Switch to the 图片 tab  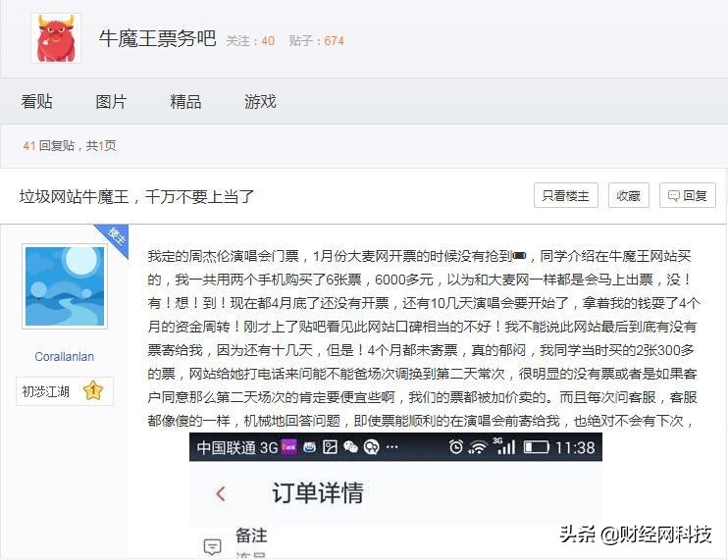(111, 101)
